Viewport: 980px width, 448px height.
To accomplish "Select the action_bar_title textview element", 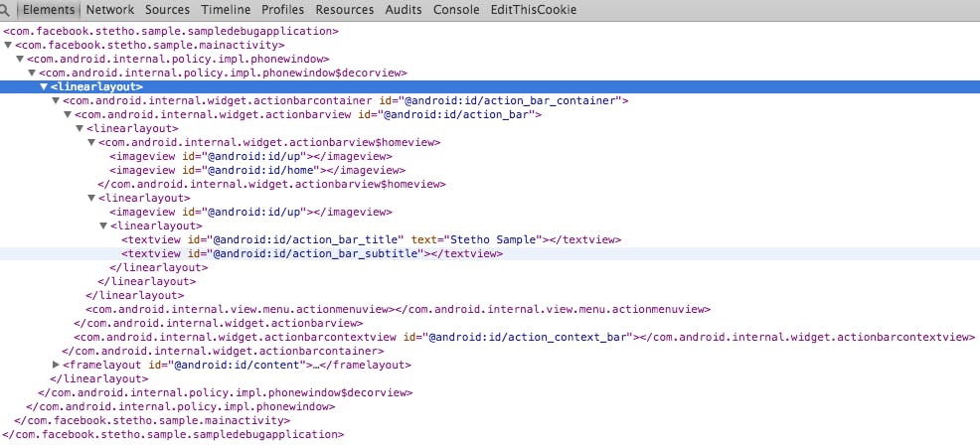I will [372, 240].
